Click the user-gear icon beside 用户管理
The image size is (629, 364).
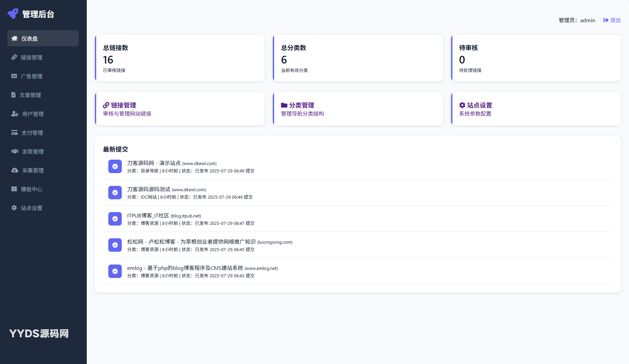coord(15,114)
